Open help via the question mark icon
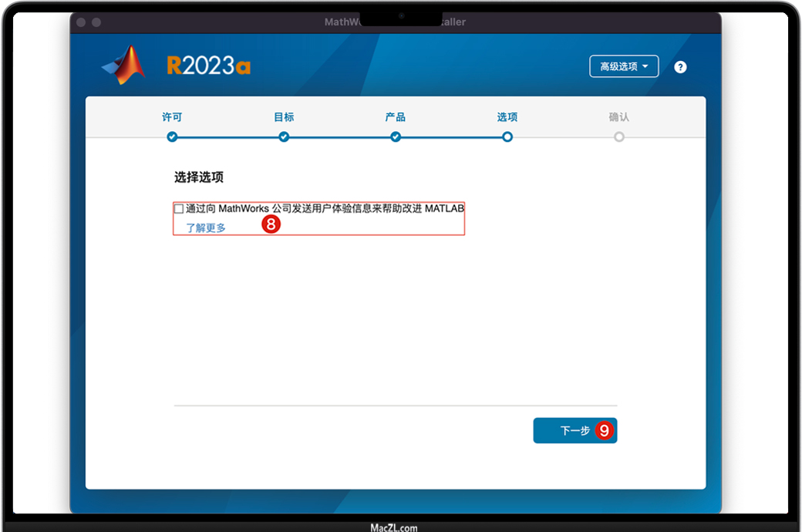The height and width of the screenshot is (532, 802). click(680, 67)
